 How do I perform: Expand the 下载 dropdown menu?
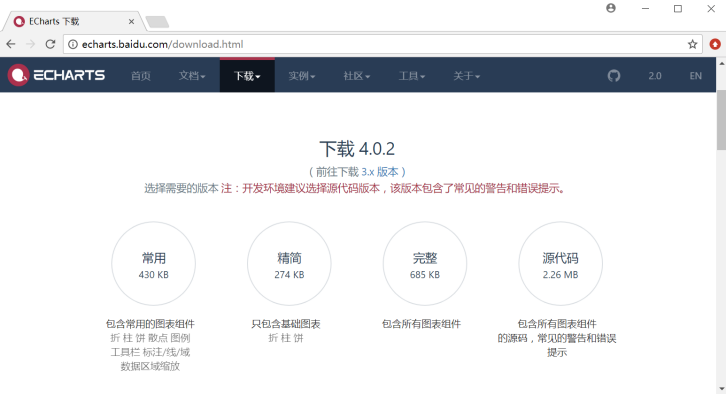click(247, 75)
